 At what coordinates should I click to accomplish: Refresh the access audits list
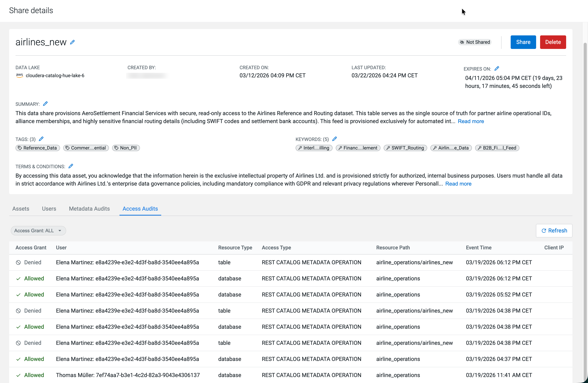click(x=554, y=230)
